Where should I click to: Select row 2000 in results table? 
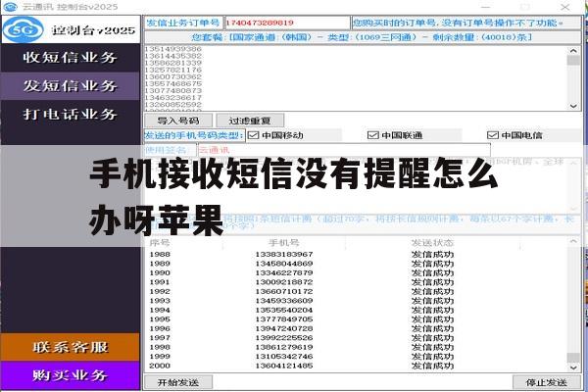coord(357,366)
